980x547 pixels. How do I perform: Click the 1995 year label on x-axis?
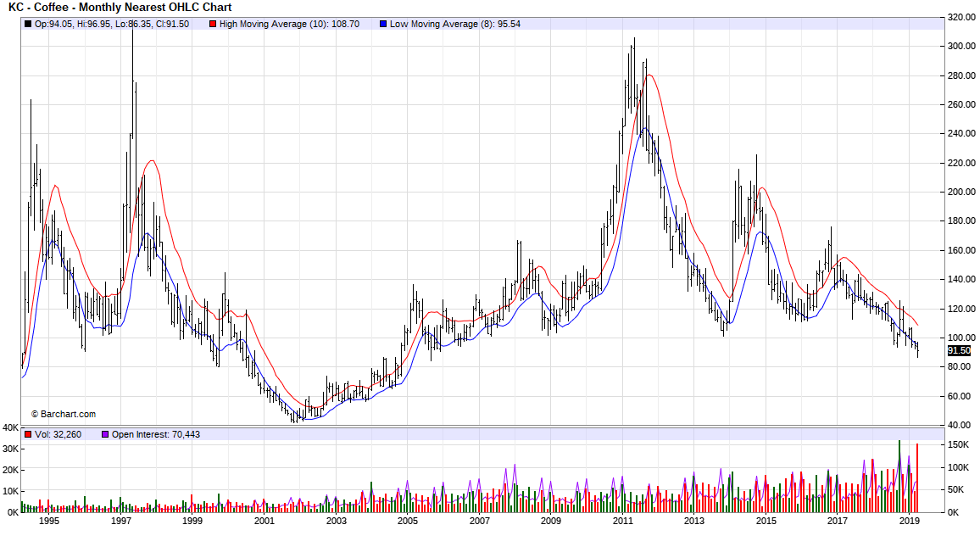click(49, 522)
